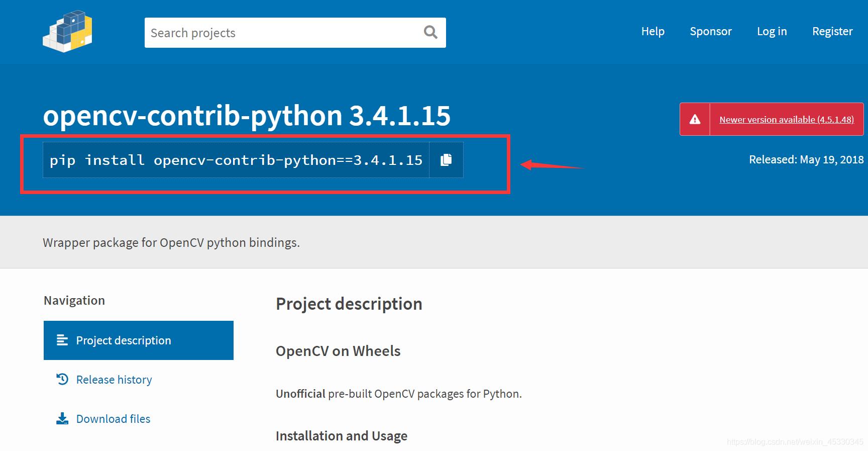The image size is (868, 451).
Task: Click the Released: May 19, 2018 text
Action: coord(806,159)
